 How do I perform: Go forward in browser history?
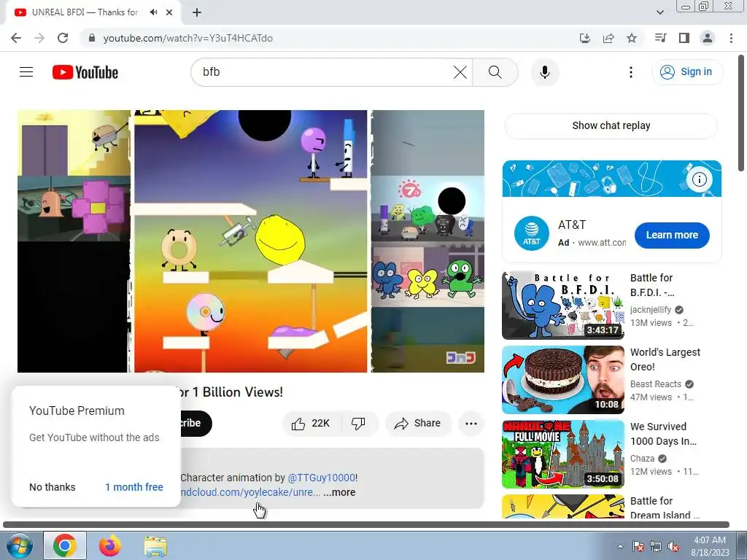point(39,38)
